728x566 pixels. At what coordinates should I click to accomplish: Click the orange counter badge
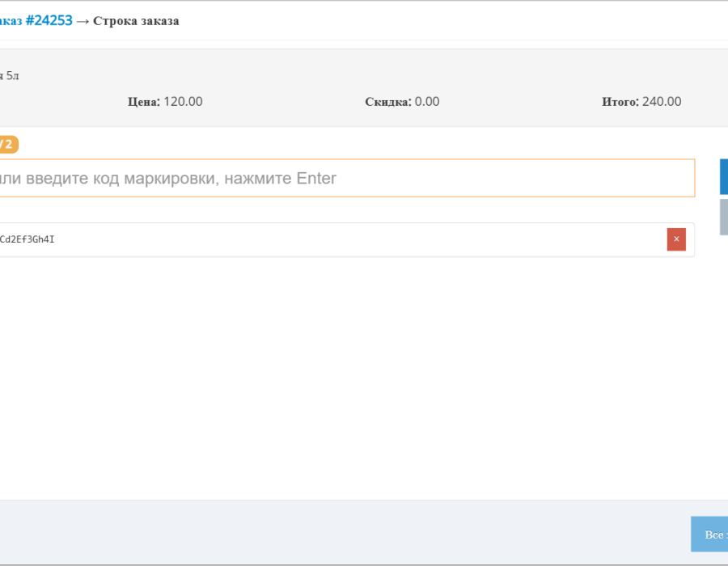pos(9,144)
